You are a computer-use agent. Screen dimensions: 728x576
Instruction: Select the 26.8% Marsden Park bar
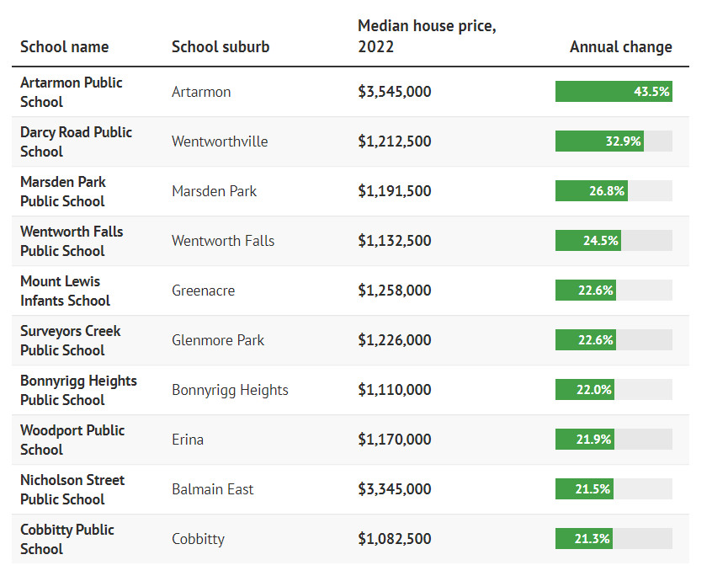click(591, 191)
